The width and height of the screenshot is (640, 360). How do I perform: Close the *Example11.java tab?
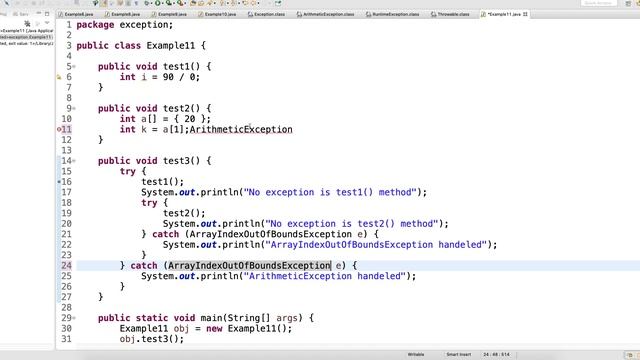525,14
